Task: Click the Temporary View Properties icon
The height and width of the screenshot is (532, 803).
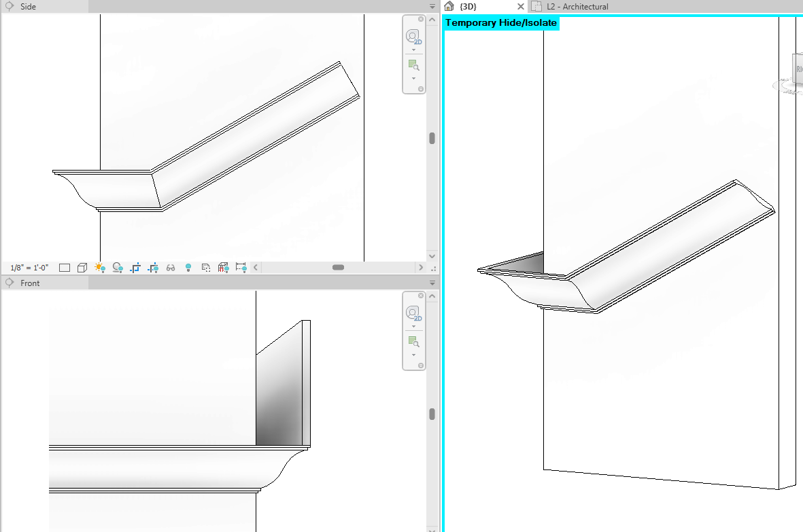Action: [206, 267]
